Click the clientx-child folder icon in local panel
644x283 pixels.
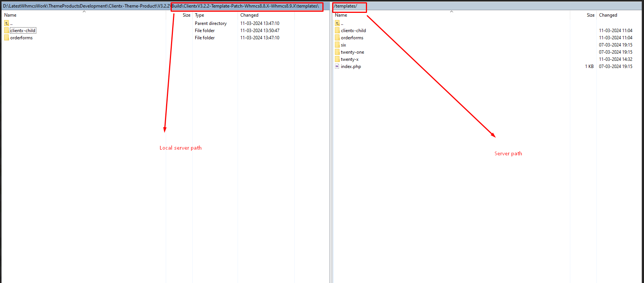click(6, 31)
